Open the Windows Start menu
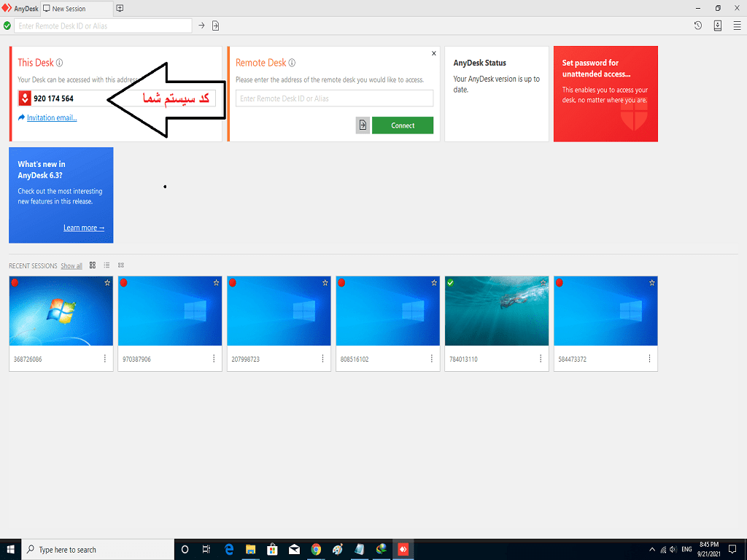Image resolution: width=747 pixels, height=560 pixels. click(x=10, y=550)
